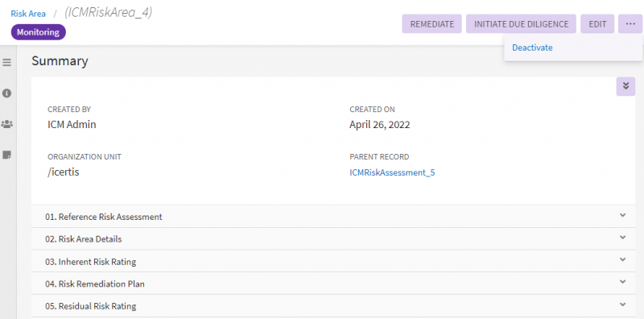Click the 'ICM Admin' created by value
The width and height of the screenshot is (644, 319).
click(x=72, y=124)
